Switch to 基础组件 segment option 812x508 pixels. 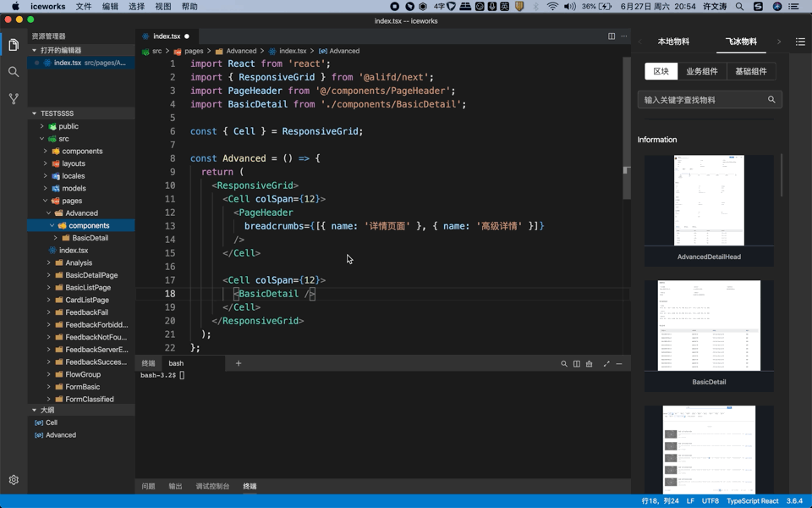tap(750, 72)
